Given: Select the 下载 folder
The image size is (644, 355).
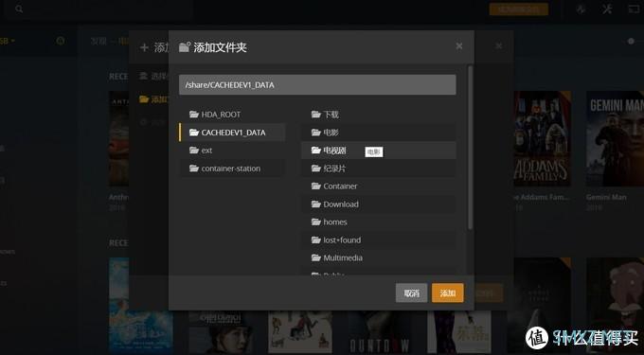Looking at the screenshot, I should click(378, 115).
